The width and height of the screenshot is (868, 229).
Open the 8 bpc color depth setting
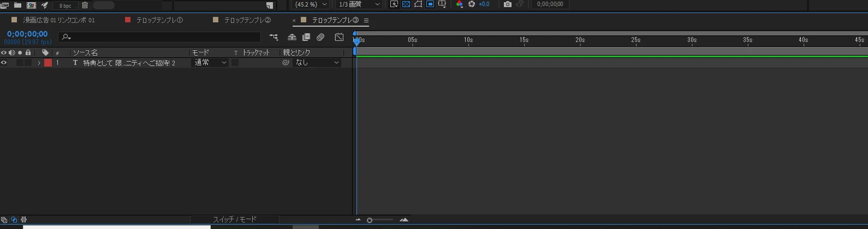(x=65, y=5)
